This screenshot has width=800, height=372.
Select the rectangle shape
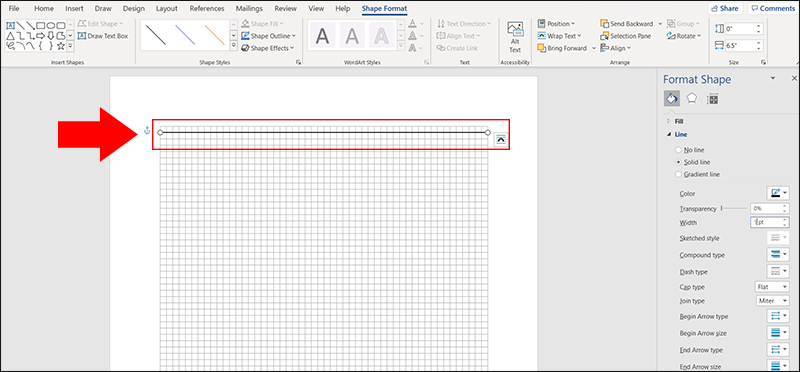41,25
